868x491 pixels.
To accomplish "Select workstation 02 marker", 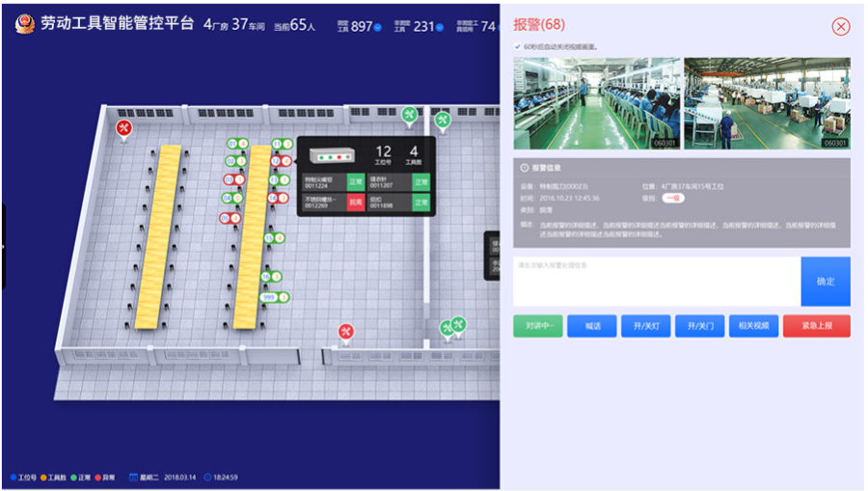I will click(x=235, y=162).
